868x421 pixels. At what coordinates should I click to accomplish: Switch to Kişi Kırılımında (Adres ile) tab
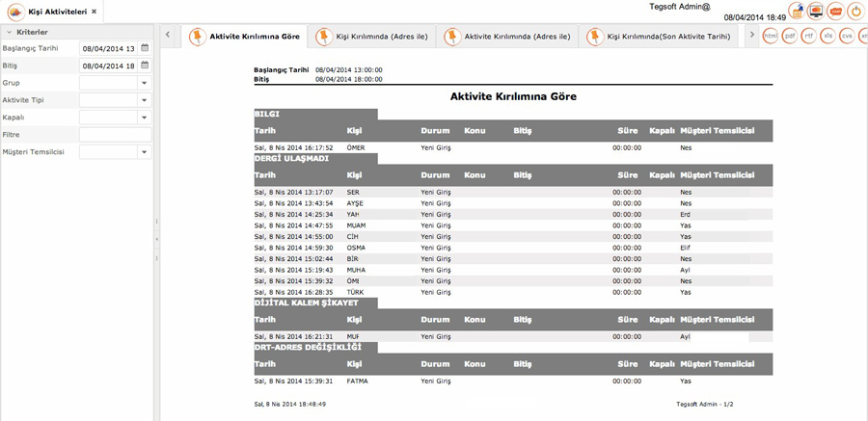pos(373,37)
